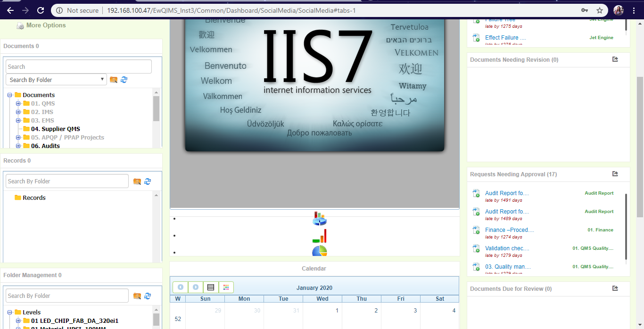Click the Jet Engine label beside Effect Failure
Viewport: 644px width, 329px height.
pos(601,38)
